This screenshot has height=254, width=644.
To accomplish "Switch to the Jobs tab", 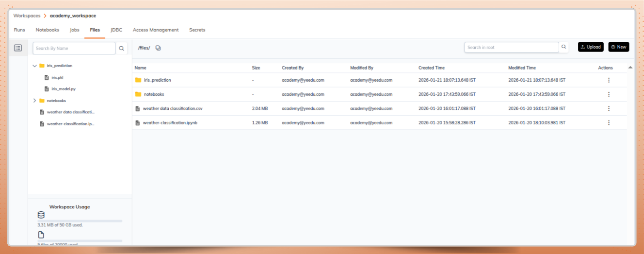I will 75,30.
